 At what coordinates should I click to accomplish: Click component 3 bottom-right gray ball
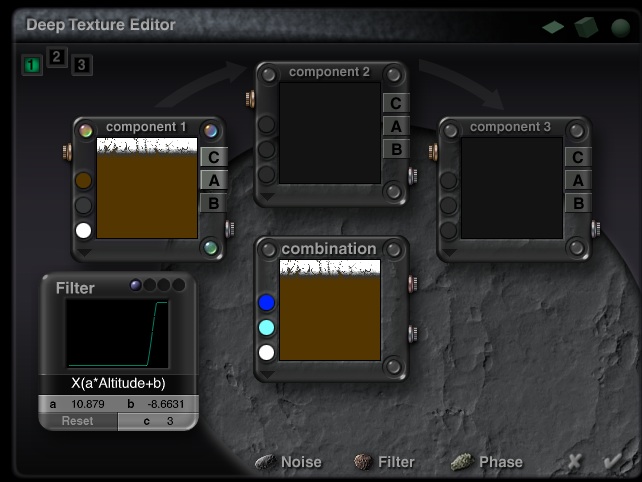coord(576,248)
